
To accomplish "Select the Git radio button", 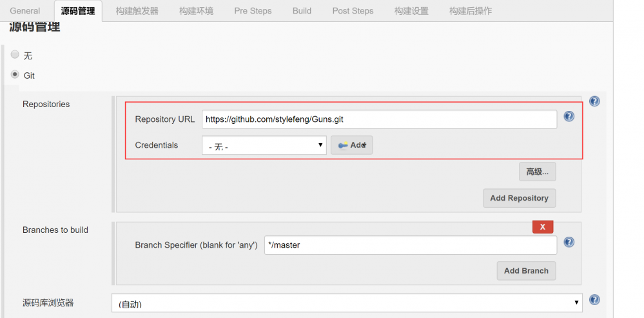I will pos(15,75).
